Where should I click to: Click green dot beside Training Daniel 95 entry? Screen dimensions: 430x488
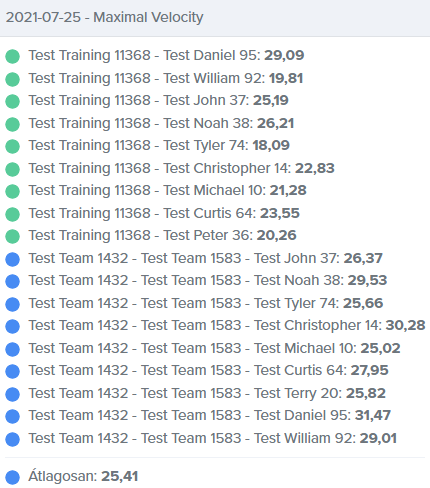coord(12,56)
